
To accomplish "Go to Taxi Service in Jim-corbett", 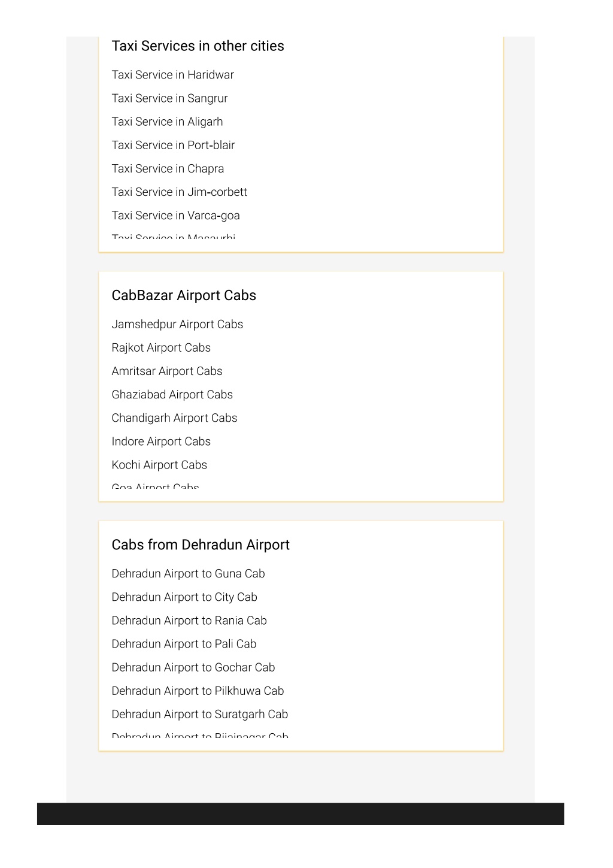I will (179, 192).
